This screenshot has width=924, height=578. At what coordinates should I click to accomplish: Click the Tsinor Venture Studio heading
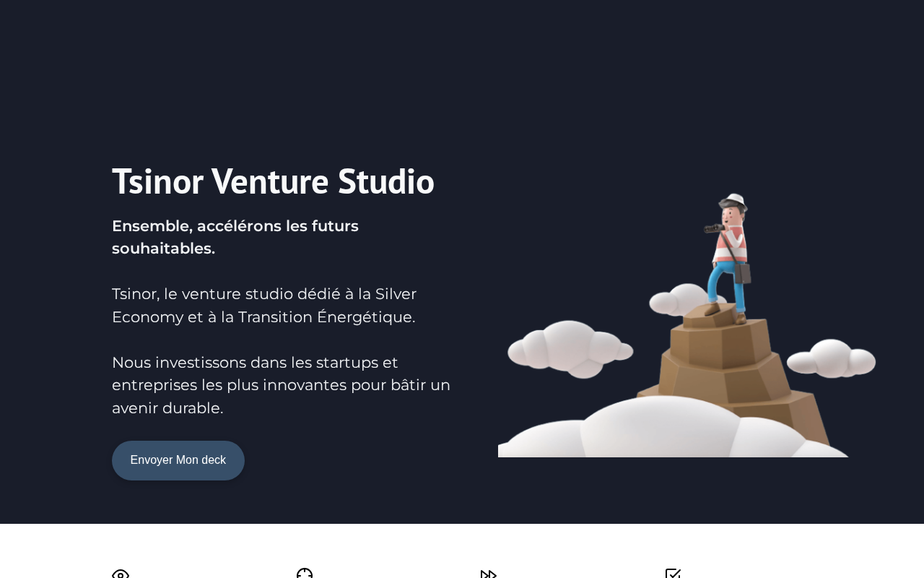(273, 181)
